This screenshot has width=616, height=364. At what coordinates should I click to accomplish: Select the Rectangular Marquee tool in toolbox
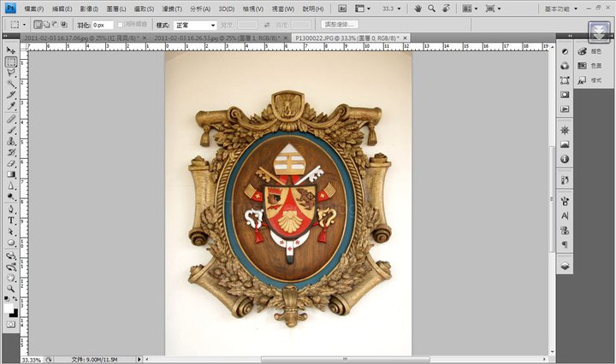pos(11,62)
